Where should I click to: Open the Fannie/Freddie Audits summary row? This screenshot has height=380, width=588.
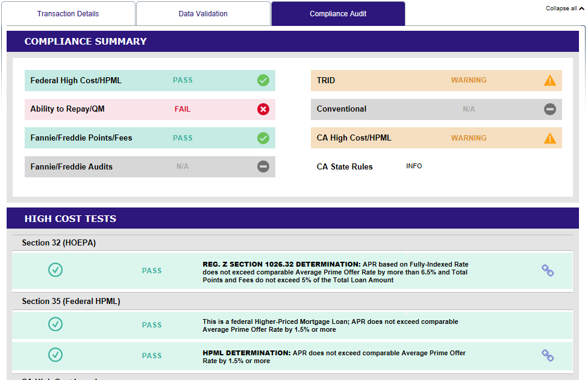150,166
